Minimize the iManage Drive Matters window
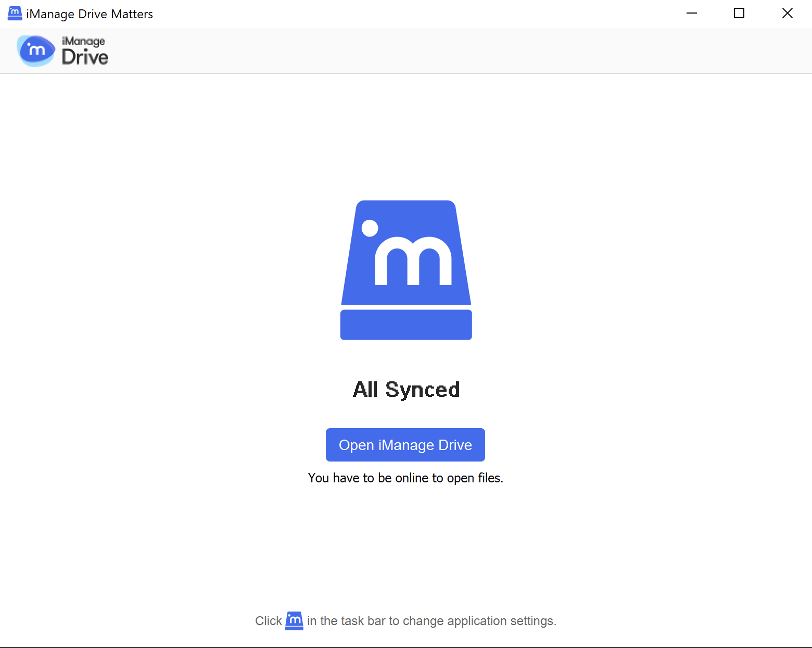The image size is (812, 648). pyautogui.click(x=692, y=14)
